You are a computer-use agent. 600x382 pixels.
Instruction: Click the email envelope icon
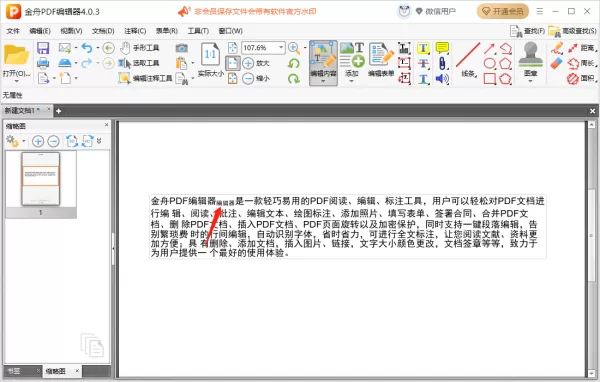[65, 48]
